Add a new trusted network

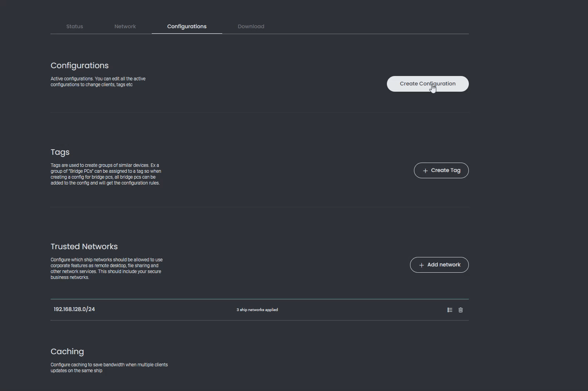click(x=439, y=265)
